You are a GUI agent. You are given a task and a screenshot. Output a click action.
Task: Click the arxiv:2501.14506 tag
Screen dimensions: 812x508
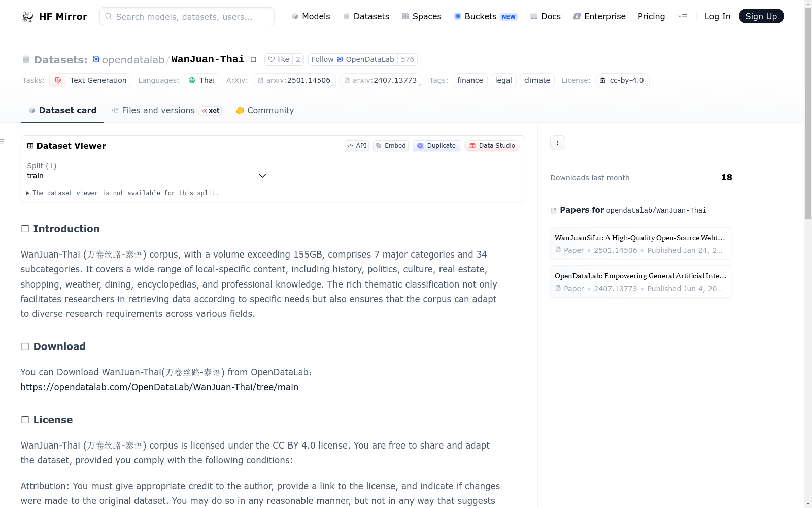click(x=294, y=80)
